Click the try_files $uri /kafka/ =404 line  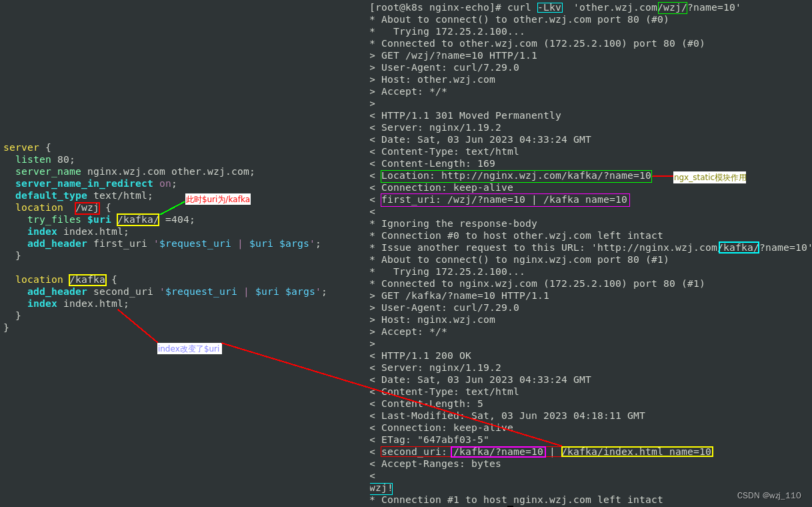click(x=111, y=219)
